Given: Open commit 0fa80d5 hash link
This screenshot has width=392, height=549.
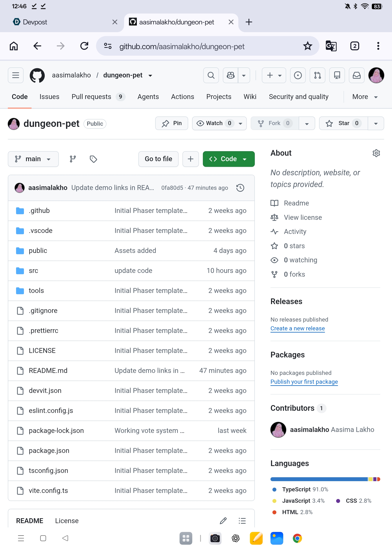Looking at the screenshot, I should tap(172, 188).
